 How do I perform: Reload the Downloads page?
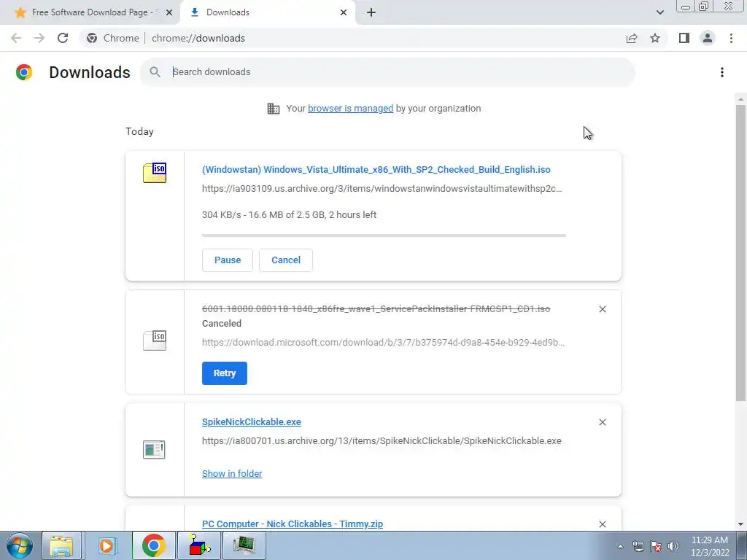tap(63, 38)
